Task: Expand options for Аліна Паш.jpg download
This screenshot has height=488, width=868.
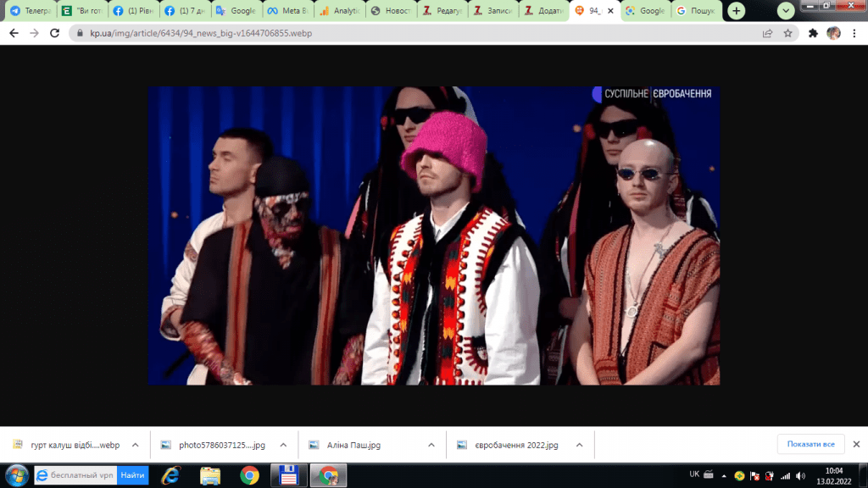Action: click(431, 445)
